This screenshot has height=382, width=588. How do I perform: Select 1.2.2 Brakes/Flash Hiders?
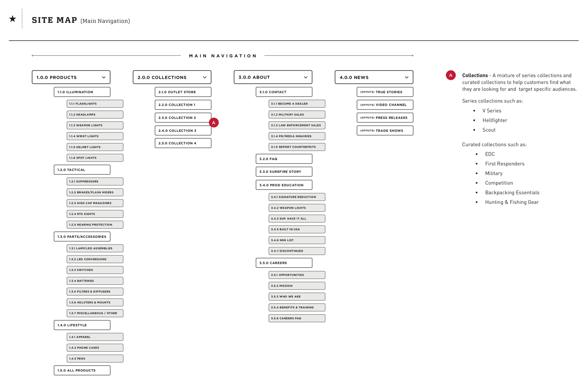(x=95, y=192)
